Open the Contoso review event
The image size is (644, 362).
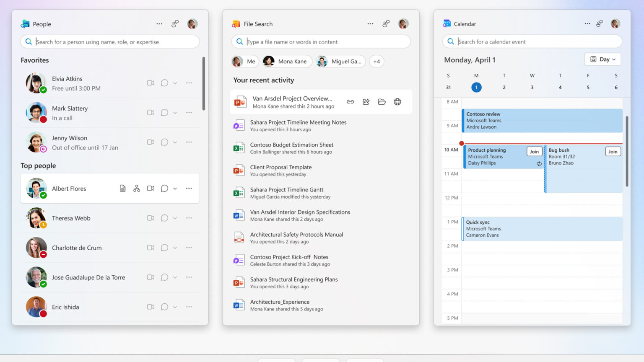click(x=542, y=121)
